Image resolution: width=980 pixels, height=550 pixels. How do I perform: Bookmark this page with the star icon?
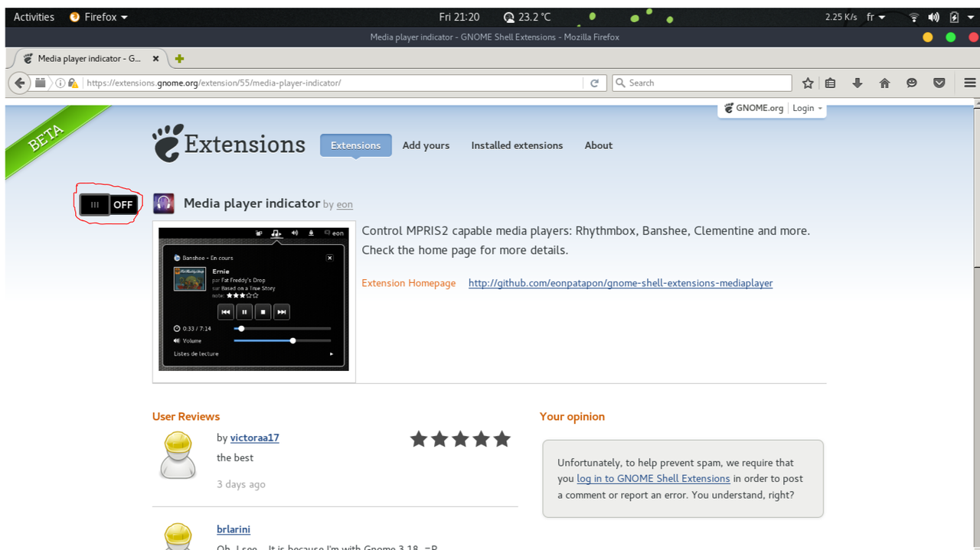click(x=808, y=83)
